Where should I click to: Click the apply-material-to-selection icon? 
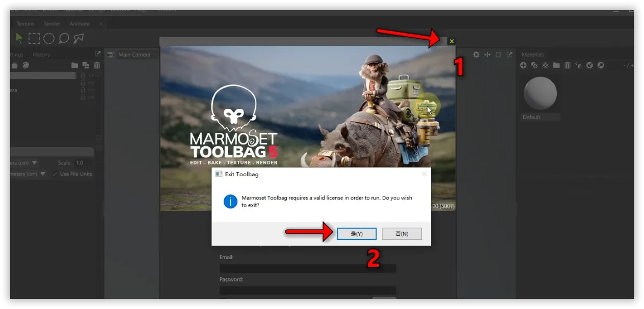(x=578, y=65)
